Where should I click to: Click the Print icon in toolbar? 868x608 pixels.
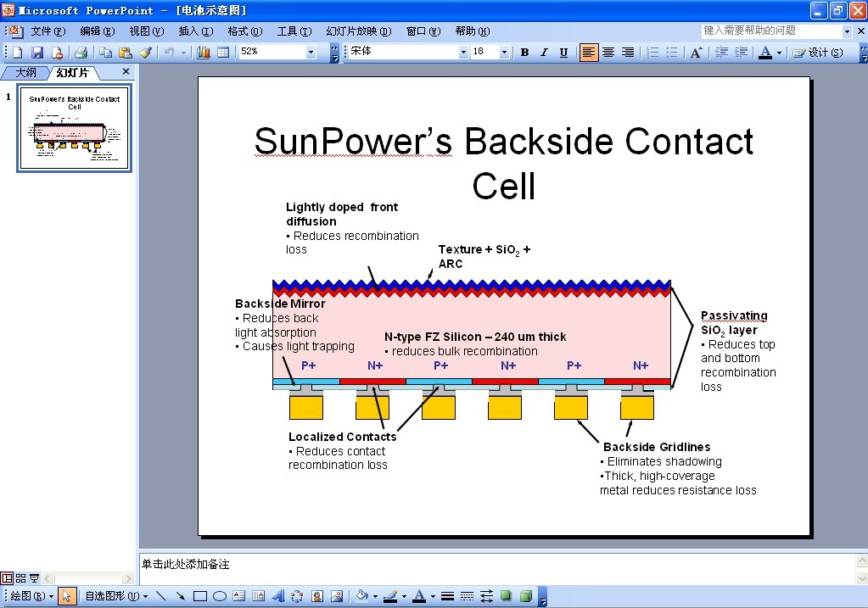[81, 53]
